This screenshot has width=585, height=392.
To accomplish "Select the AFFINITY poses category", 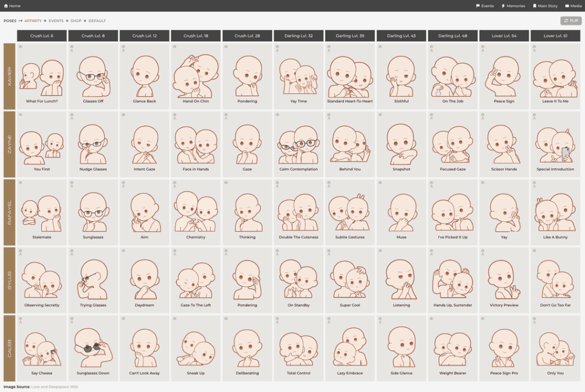I will pos(33,21).
